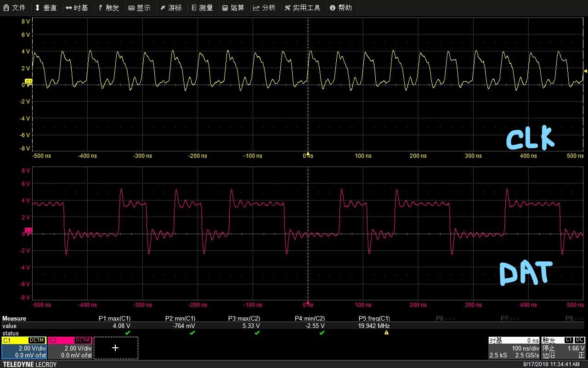588x368 pixels.
Task: Click trigger time marker under DAT grid
Action: [308, 301]
